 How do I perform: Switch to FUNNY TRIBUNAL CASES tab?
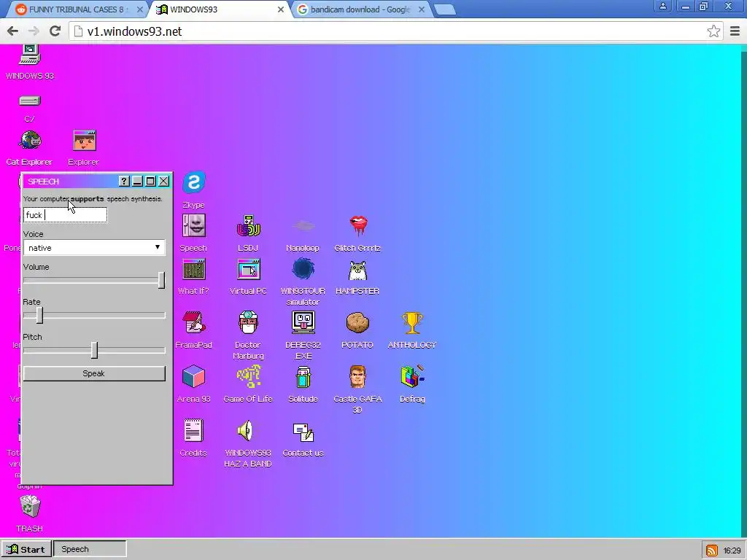pyautogui.click(x=76, y=9)
